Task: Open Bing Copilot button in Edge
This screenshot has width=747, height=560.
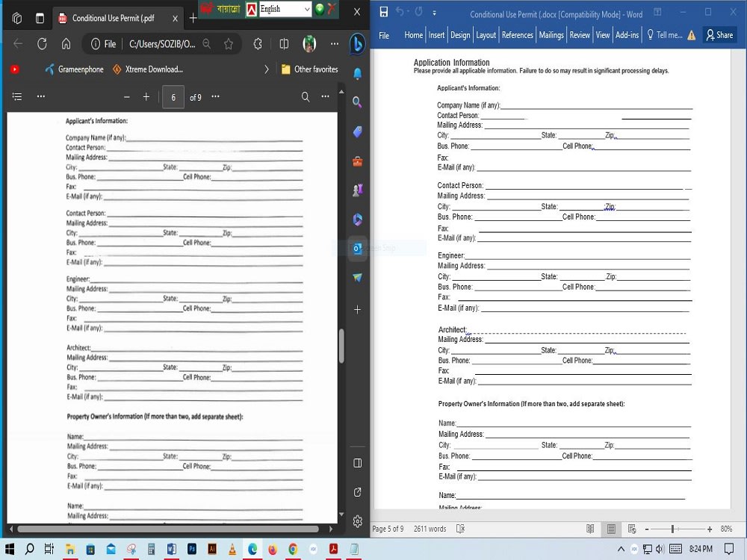Action: 357,44
